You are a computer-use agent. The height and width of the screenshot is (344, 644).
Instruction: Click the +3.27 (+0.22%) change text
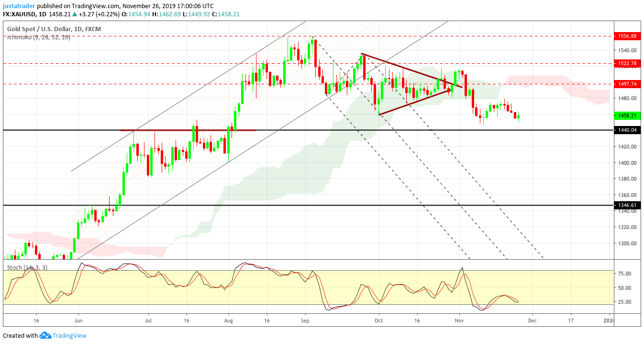click(99, 14)
